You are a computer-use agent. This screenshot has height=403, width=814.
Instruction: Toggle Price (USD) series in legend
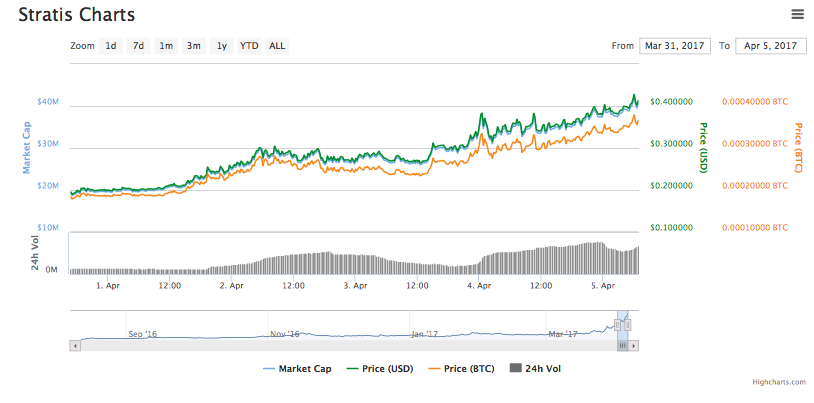(380, 369)
